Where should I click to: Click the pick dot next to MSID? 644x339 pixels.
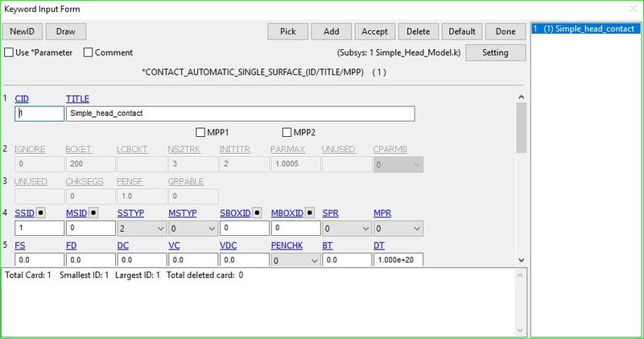(x=93, y=213)
